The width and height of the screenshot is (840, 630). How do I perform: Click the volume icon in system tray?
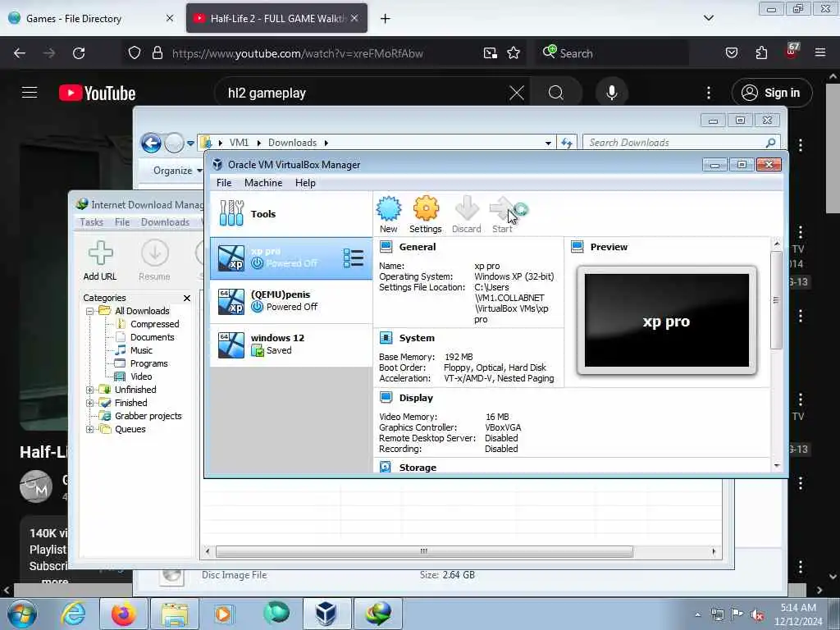pyautogui.click(x=757, y=614)
